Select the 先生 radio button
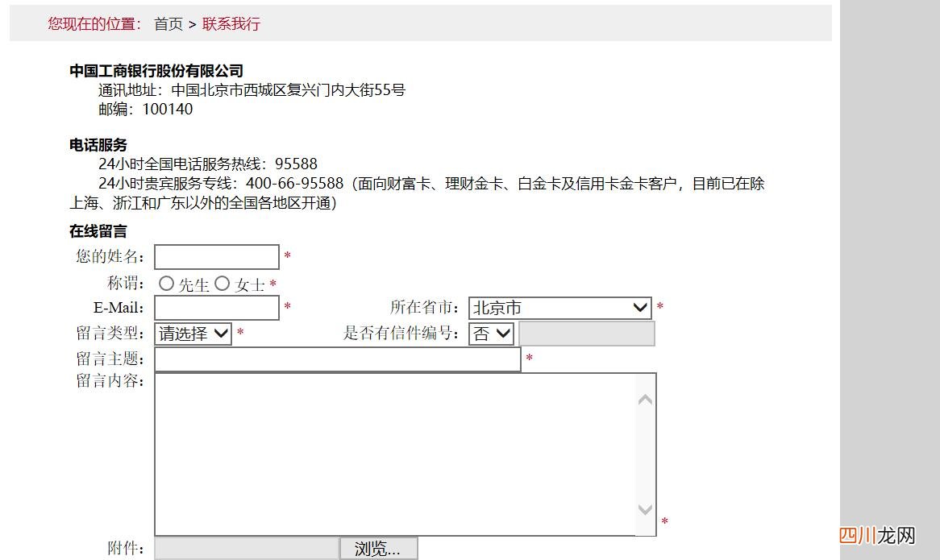This screenshot has width=940, height=560. coord(166,284)
